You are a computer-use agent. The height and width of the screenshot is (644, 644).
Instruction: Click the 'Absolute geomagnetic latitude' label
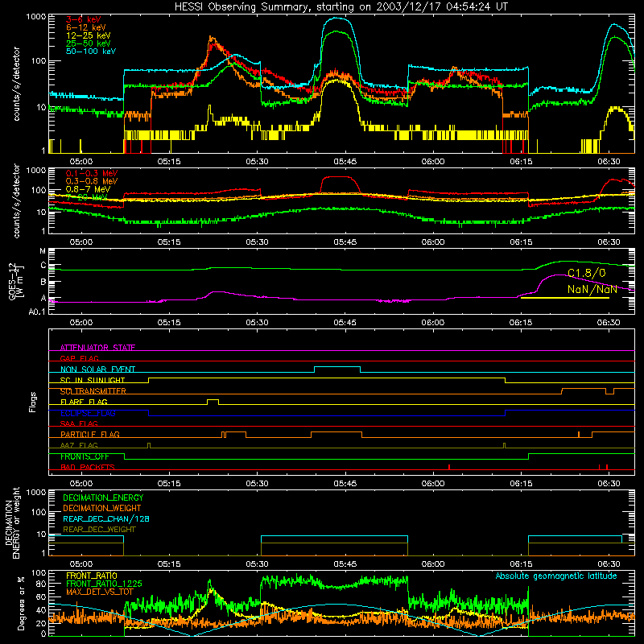click(x=556, y=576)
